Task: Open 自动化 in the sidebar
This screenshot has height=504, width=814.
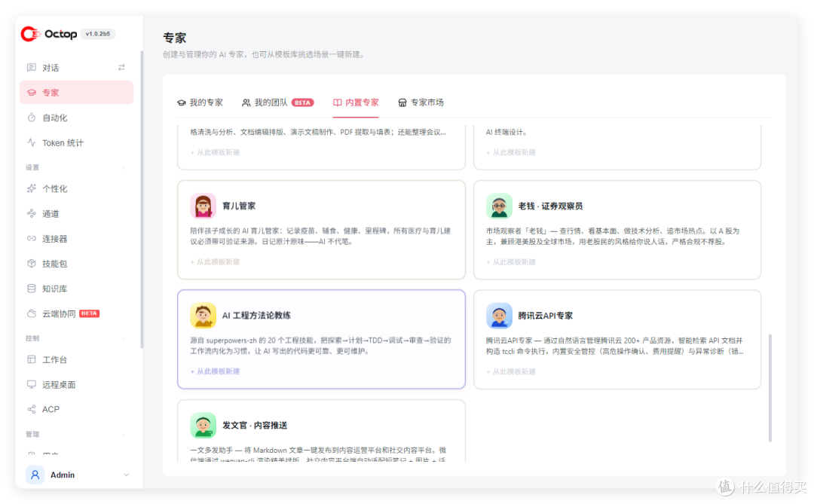Action: (x=76, y=118)
